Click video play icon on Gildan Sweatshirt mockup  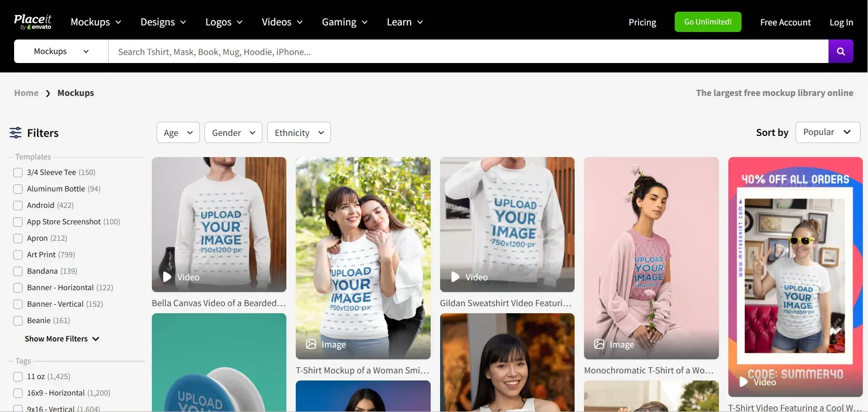455,277
